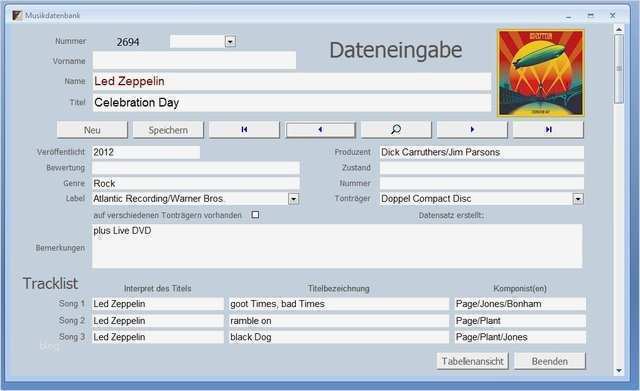640x391 pixels.
Task: Click 'Datensatz erstellt:' label
Action: point(451,215)
